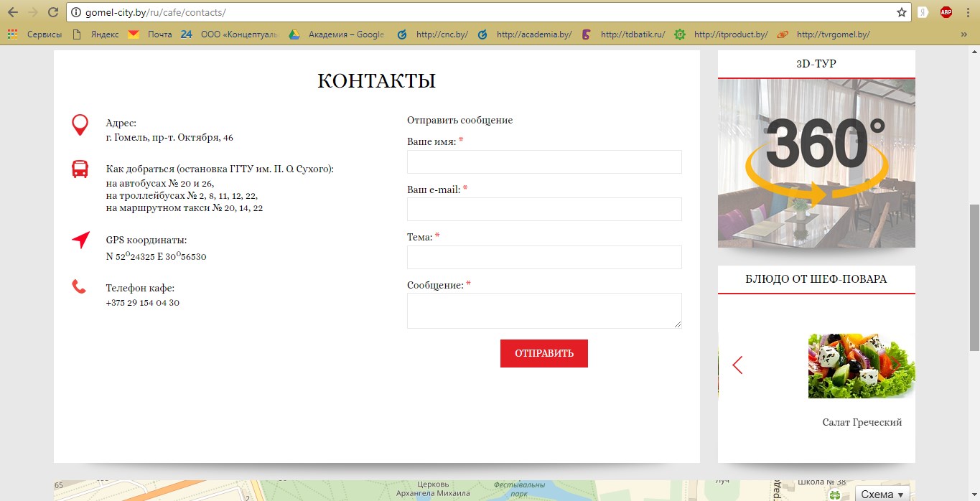
Task: Click the address bar URL field
Action: pyautogui.click(x=488, y=12)
